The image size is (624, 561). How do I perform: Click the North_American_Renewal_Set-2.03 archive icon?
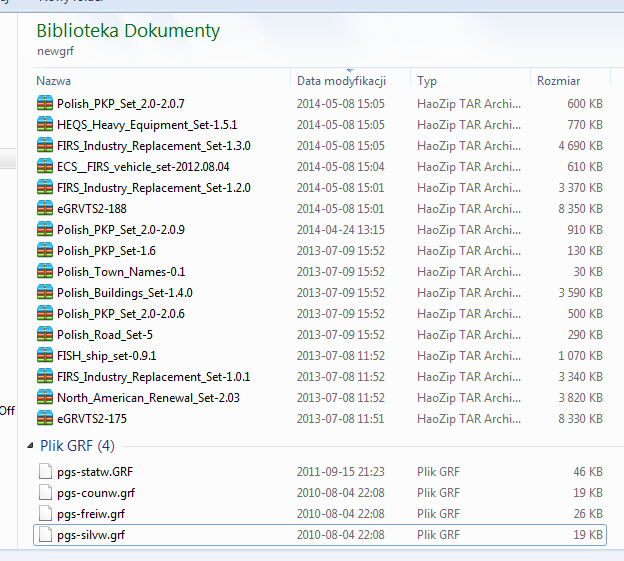[44, 397]
